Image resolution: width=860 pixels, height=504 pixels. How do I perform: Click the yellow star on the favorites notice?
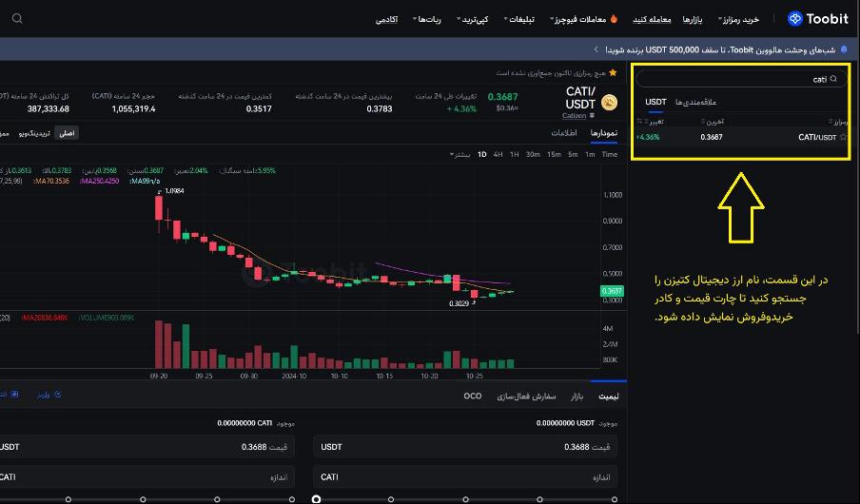613,73
